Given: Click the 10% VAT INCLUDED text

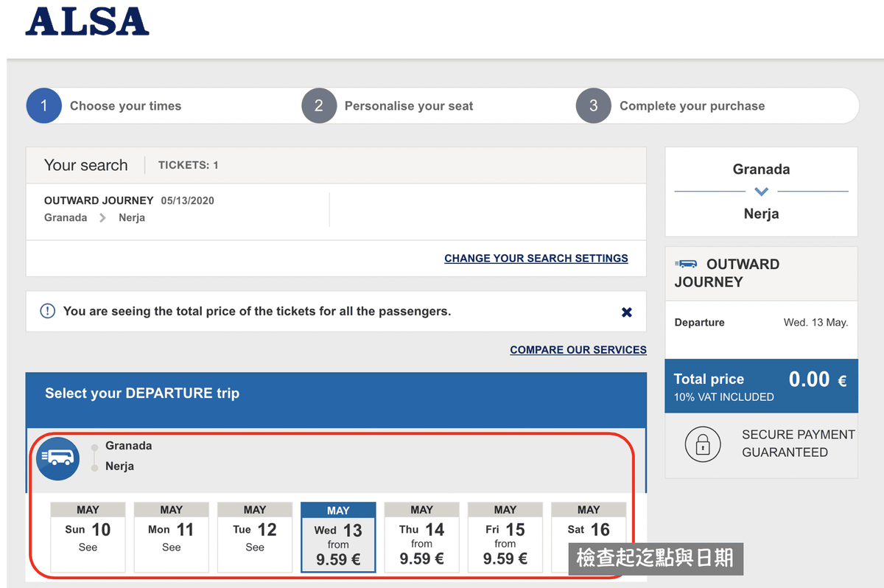Looking at the screenshot, I should tap(724, 397).
